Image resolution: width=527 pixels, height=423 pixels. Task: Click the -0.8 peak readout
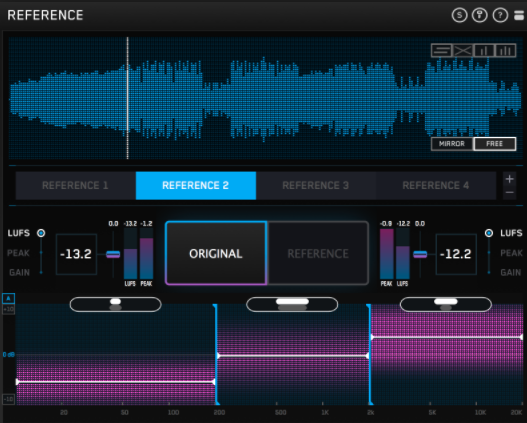click(x=386, y=223)
